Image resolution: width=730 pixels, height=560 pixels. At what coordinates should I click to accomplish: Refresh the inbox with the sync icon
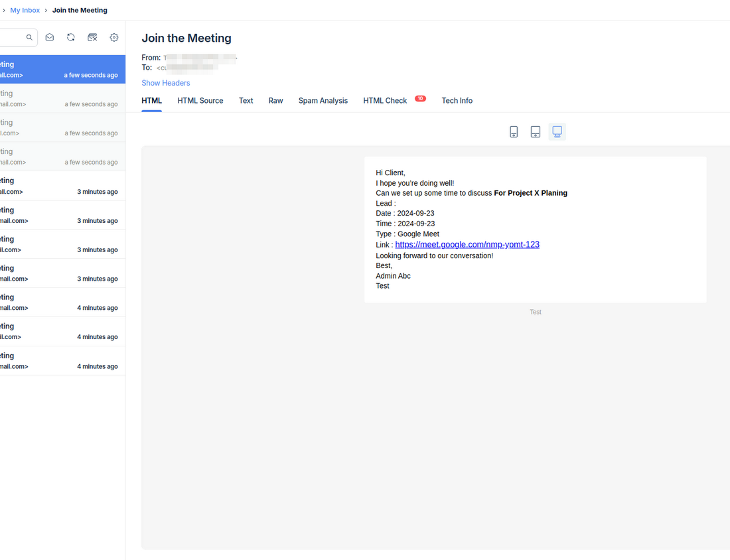tap(70, 37)
